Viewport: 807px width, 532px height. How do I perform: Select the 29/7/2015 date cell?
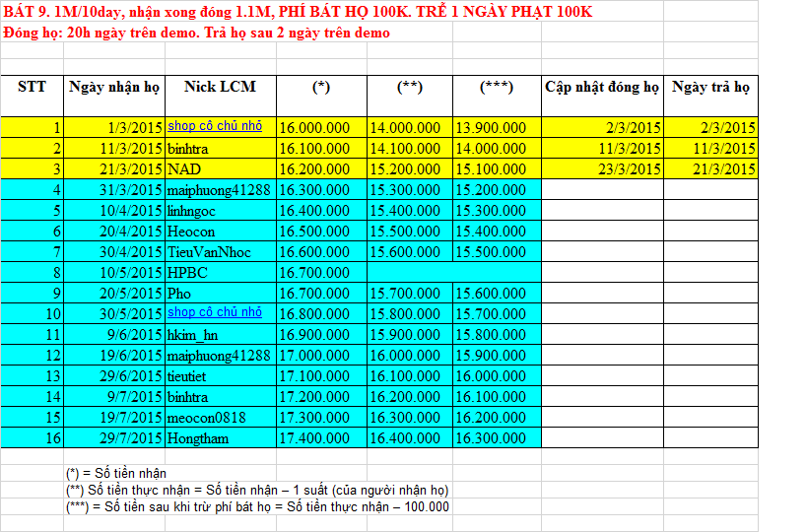pyautogui.click(x=129, y=437)
